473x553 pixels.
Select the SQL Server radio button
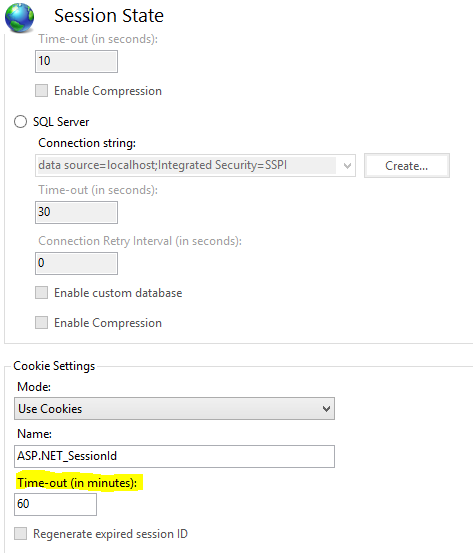[x=20, y=122]
